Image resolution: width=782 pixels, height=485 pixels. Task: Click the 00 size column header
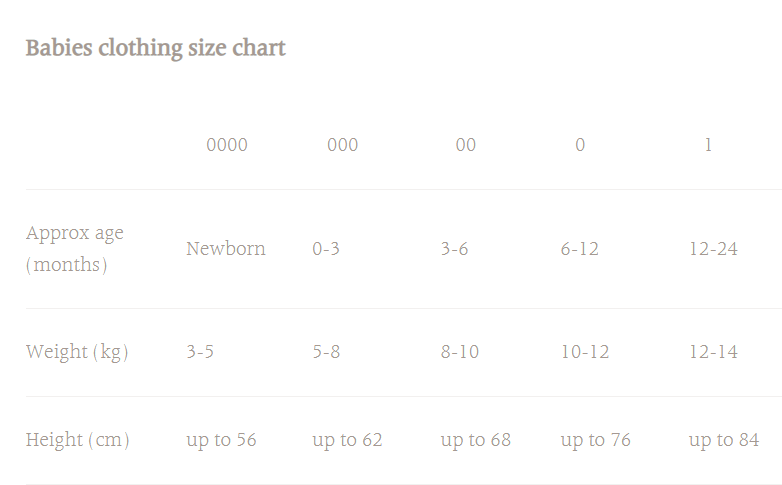click(x=466, y=145)
